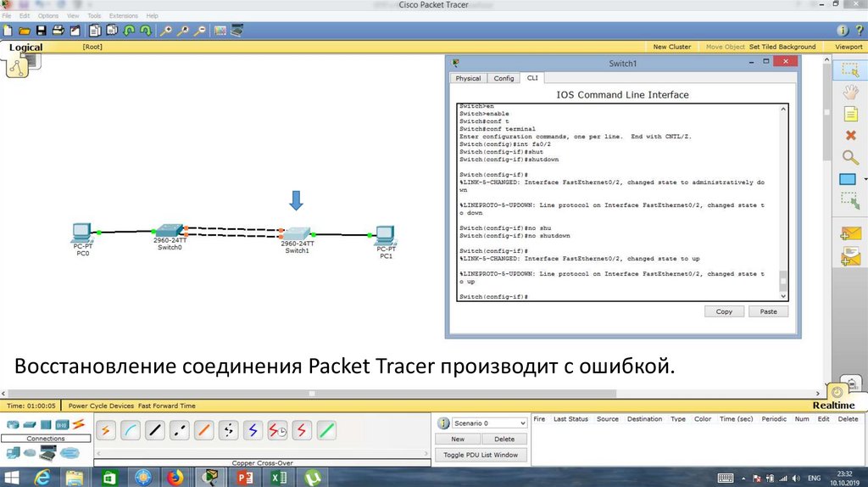Open the File menu
Screen dimensions: 868x487
click(6, 15)
